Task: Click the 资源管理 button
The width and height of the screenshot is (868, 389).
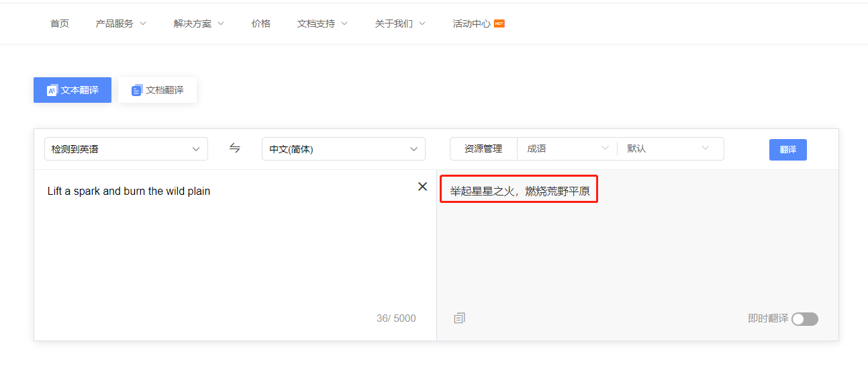Action: 483,148
